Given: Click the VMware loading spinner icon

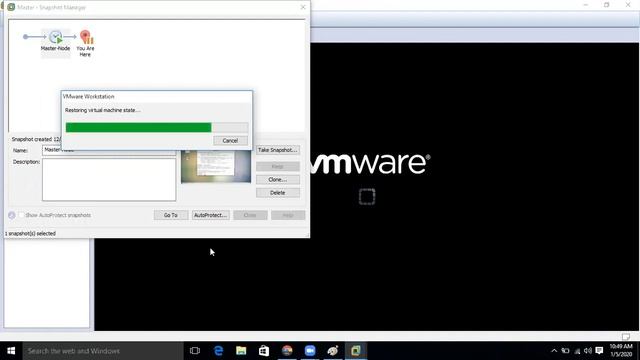Looking at the screenshot, I should (367, 197).
